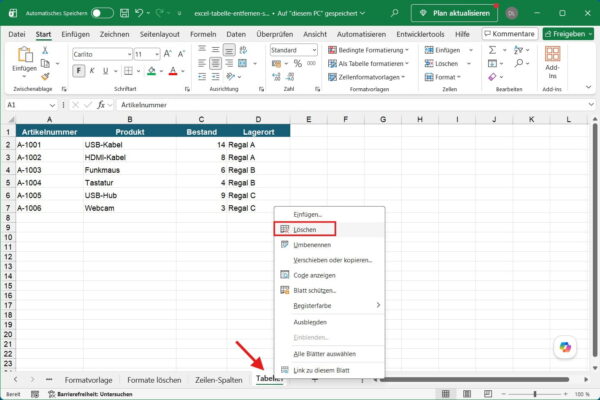Click the insert function fx icon
The height and width of the screenshot is (400, 600).
tap(101, 105)
